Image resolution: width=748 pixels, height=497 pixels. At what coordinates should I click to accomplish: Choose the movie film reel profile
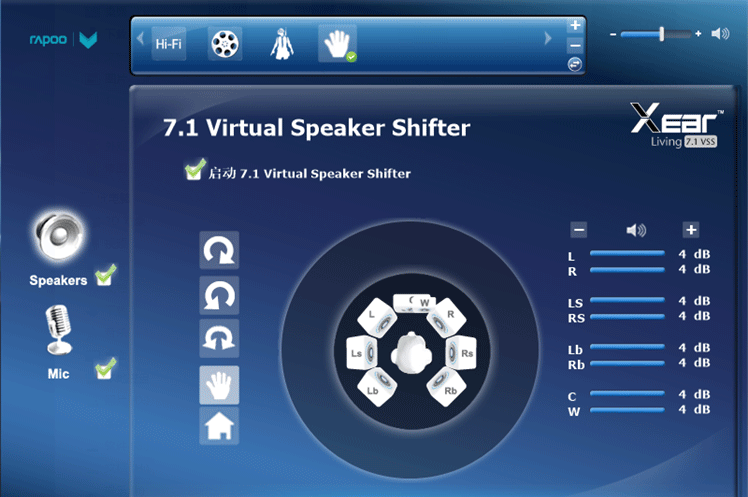225,44
